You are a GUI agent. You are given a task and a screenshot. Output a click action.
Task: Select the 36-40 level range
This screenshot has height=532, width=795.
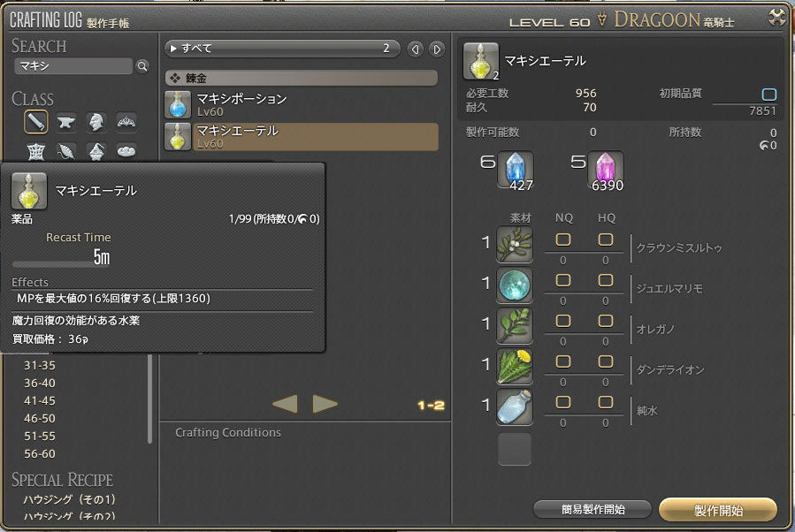pyautogui.click(x=40, y=383)
